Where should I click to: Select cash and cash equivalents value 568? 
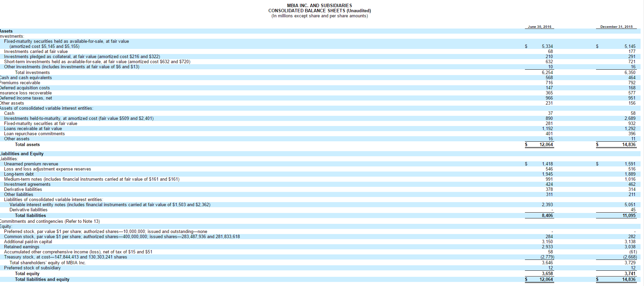(x=549, y=77)
